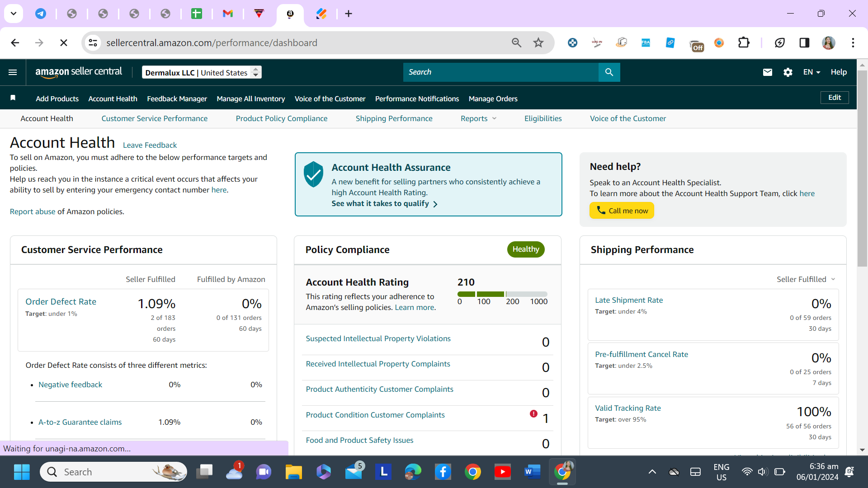Click the Report abuse link
The width and height of the screenshot is (868, 488).
click(33, 211)
